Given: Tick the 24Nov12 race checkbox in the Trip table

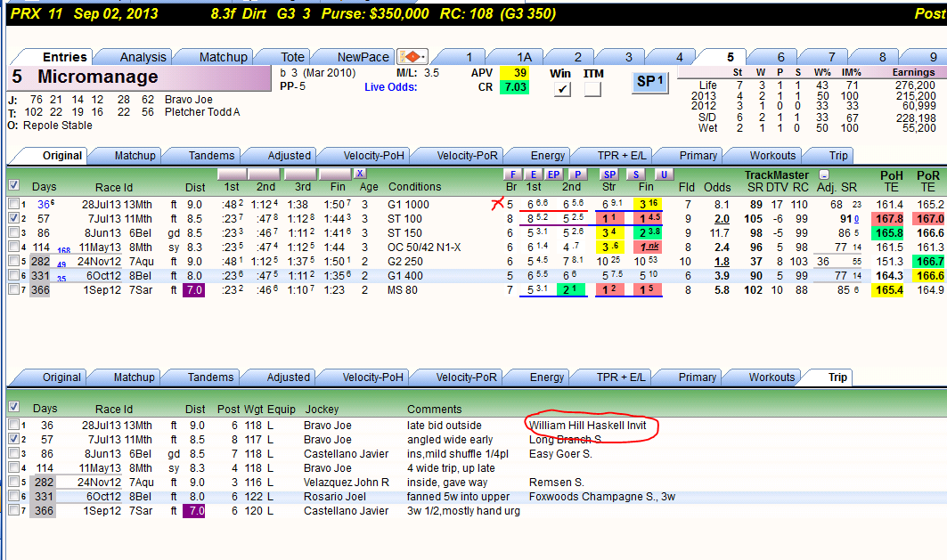Looking at the screenshot, I should (x=14, y=483).
